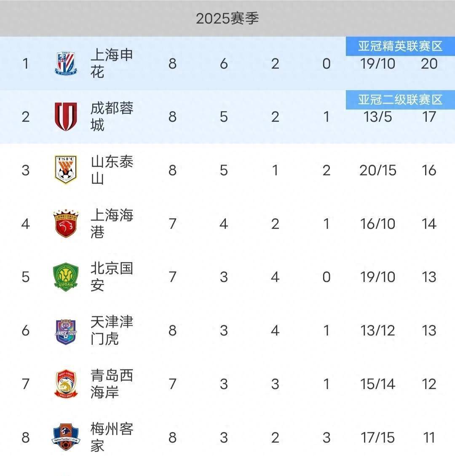The height and width of the screenshot is (476, 455).
Task: Select the Meizhou Hakka club logo
Action: click(x=66, y=437)
